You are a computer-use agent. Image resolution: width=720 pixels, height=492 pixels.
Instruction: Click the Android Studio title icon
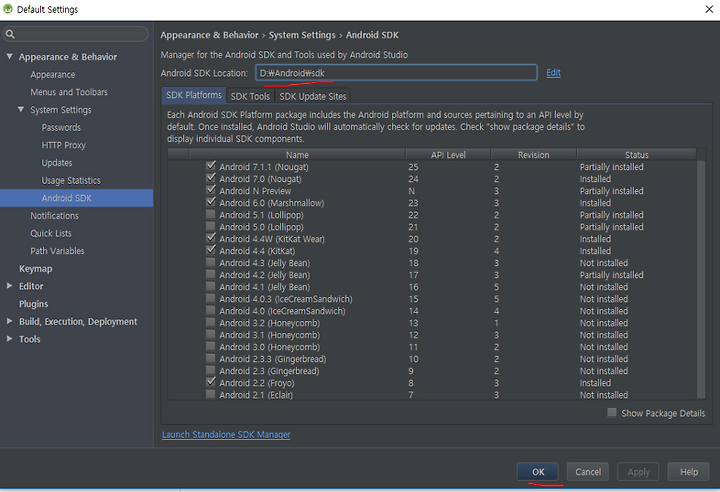point(8,9)
